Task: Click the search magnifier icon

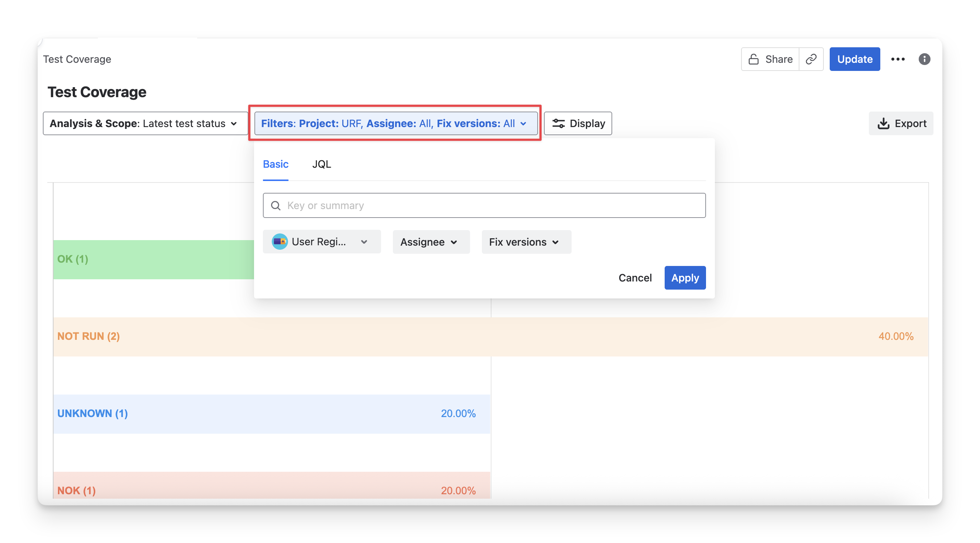Action: (275, 205)
